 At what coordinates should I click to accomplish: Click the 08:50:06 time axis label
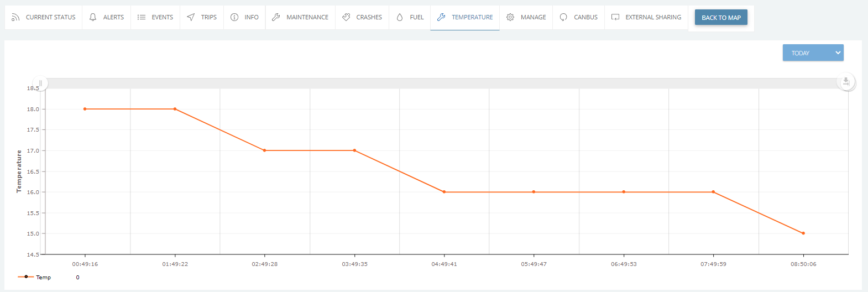point(803,264)
